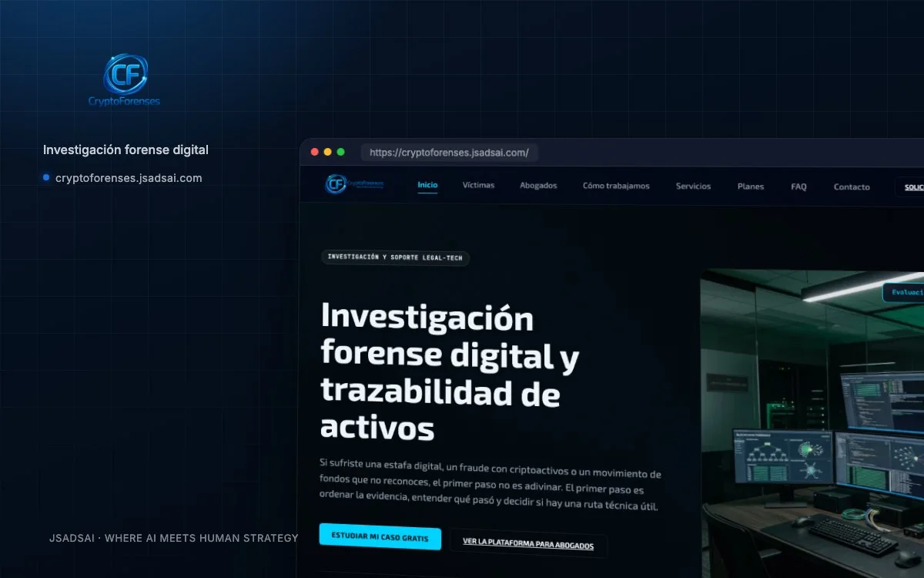Click the green maximize window dot
924x578 pixels.
340,152
